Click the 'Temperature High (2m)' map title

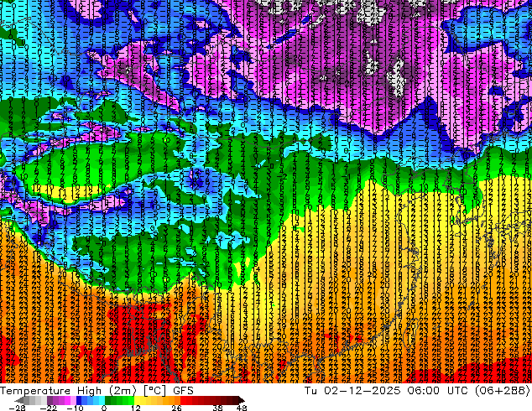68,391
